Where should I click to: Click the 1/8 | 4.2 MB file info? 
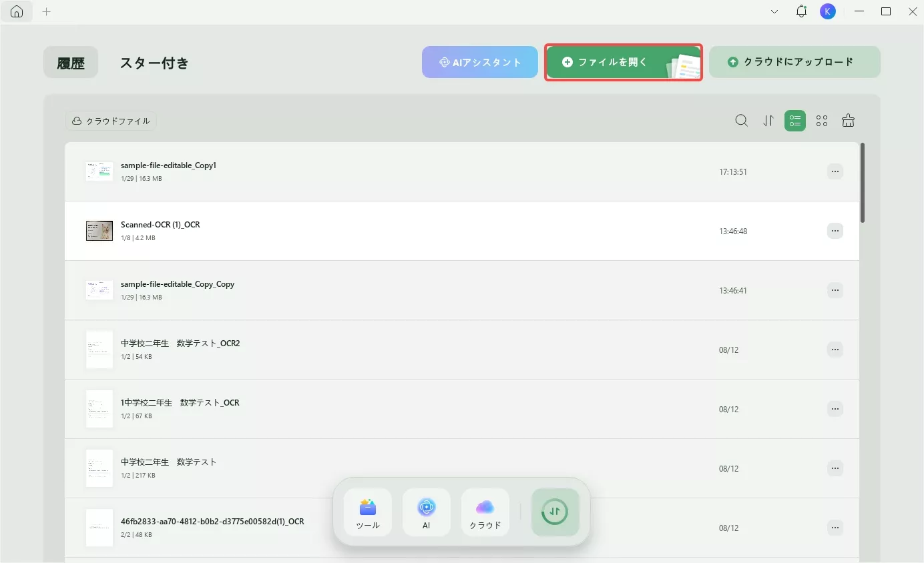(138, 238)
